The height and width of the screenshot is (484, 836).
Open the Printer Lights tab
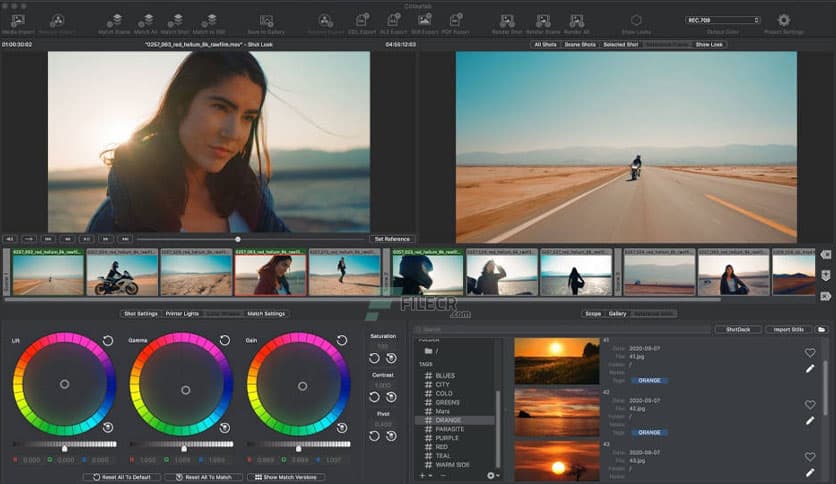click(182, 314)
